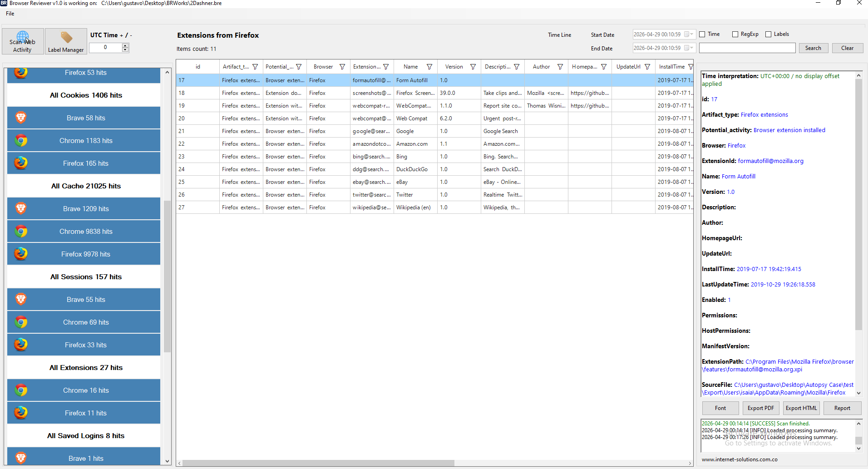Image resolution: width=868 pixels, height=469 pixels.
Task: Select the All Cookies 1406 hits header
Action: (x=84, y=95)
